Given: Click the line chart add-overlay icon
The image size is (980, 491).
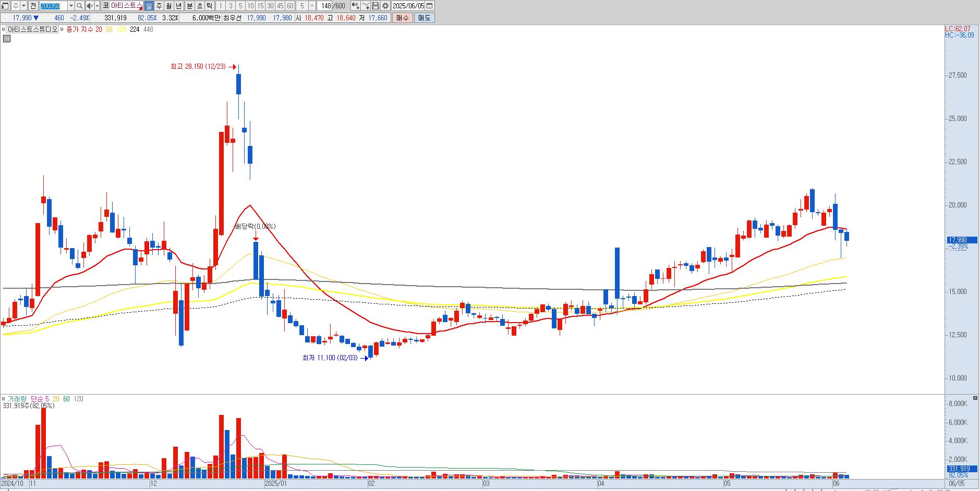Looking at the screenshot, I should point(366,6).
